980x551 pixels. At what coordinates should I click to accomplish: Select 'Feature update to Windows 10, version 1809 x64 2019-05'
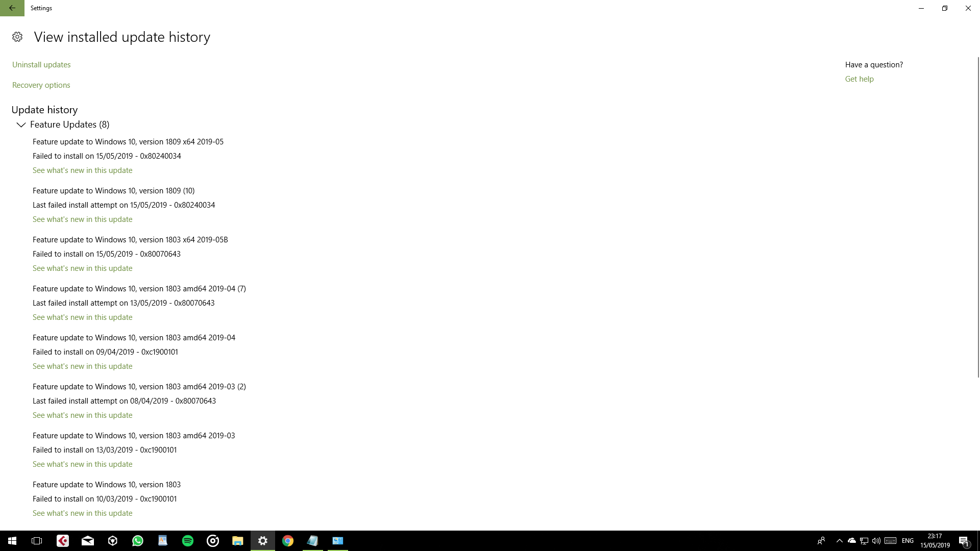pos(128,142)
